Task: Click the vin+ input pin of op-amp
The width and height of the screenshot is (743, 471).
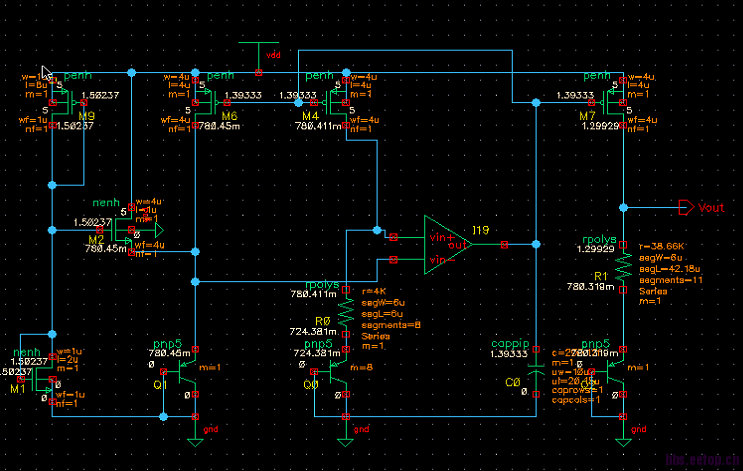Action: point(393,237)
